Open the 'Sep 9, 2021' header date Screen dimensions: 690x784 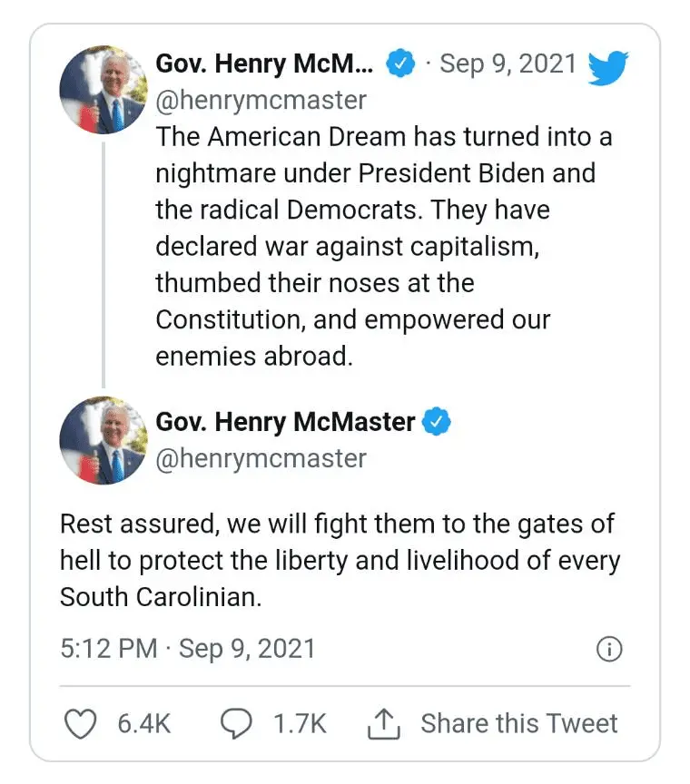[508, 64]
